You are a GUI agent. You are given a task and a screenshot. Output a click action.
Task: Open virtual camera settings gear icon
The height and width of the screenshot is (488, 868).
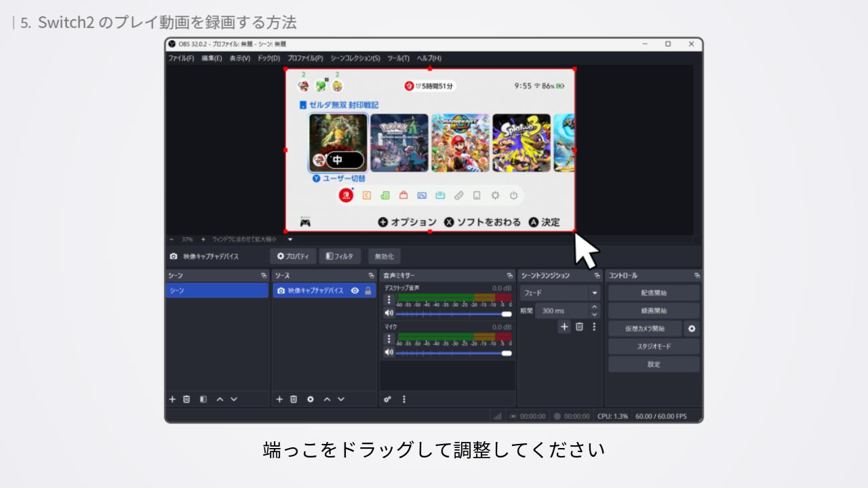click(x=692, y=329)
